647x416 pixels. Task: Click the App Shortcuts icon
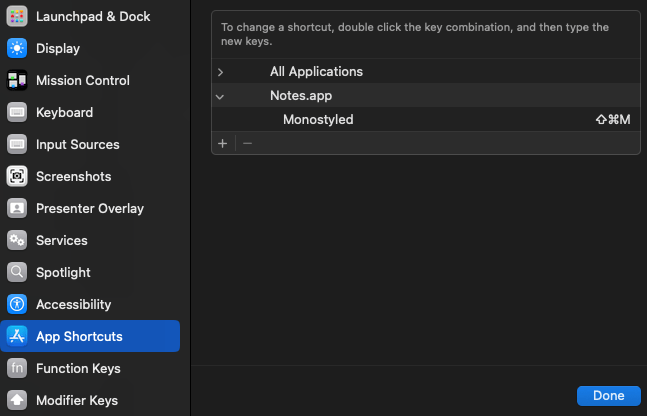pos(17,336)
